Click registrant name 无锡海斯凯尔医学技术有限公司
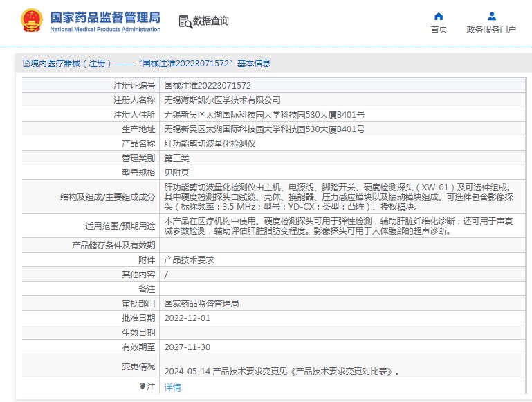The width and height of the screenshot is (532, 402). (x=222, y=100)
